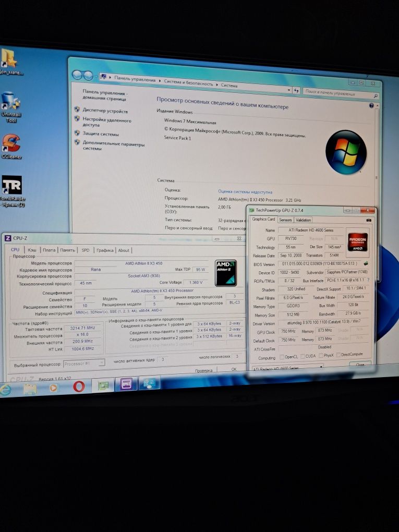The image size is (399, 532).
Task: Click the CPU-Z title bar icon
Action: (8, 238)
